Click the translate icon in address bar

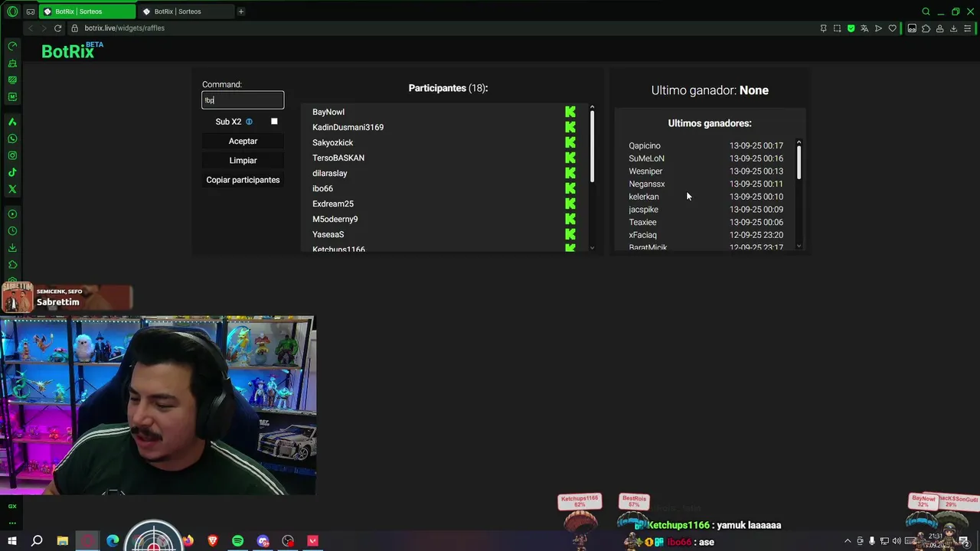click(864, 28)
